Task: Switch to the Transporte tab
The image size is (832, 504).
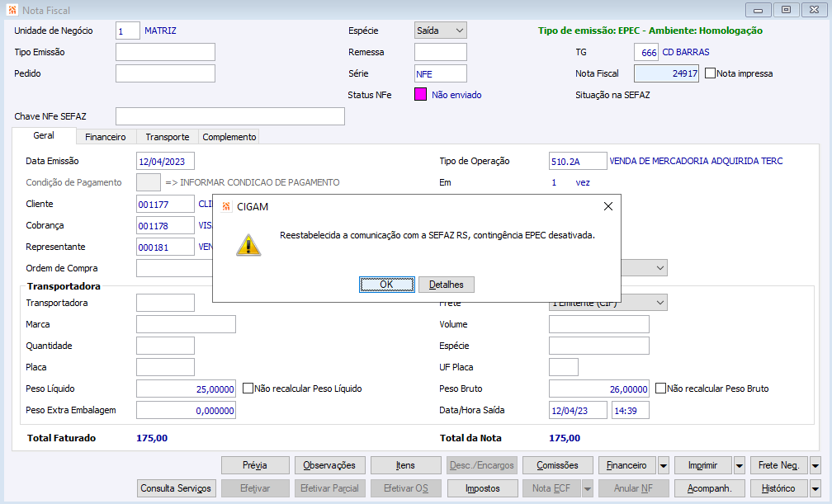Action: pos(167,137)
